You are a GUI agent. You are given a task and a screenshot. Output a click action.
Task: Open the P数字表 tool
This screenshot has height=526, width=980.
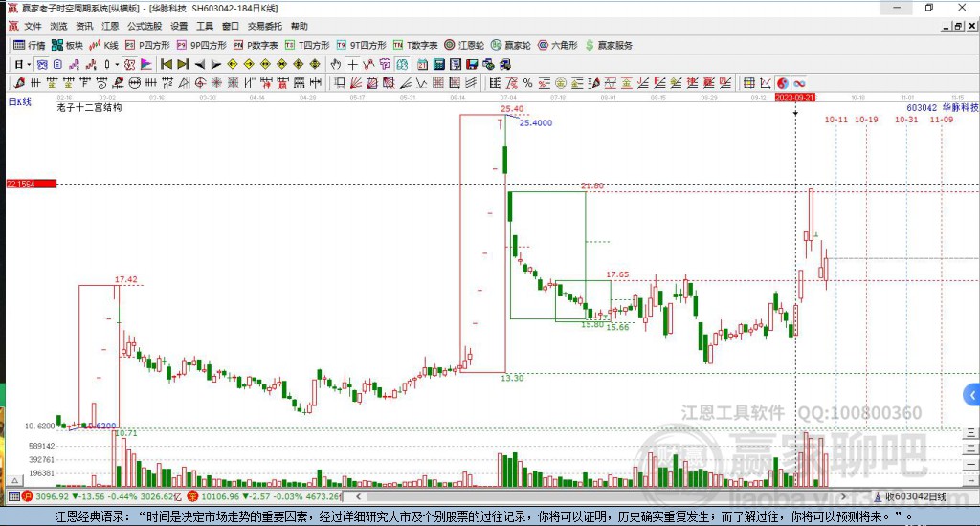tap(255, 45)
